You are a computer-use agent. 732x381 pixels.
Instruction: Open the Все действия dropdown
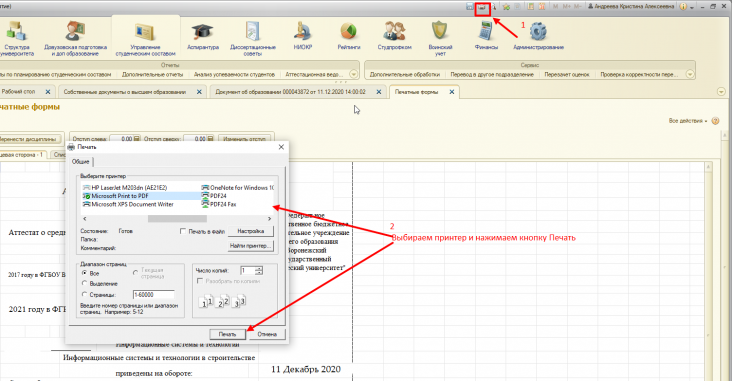click(688, 120)
